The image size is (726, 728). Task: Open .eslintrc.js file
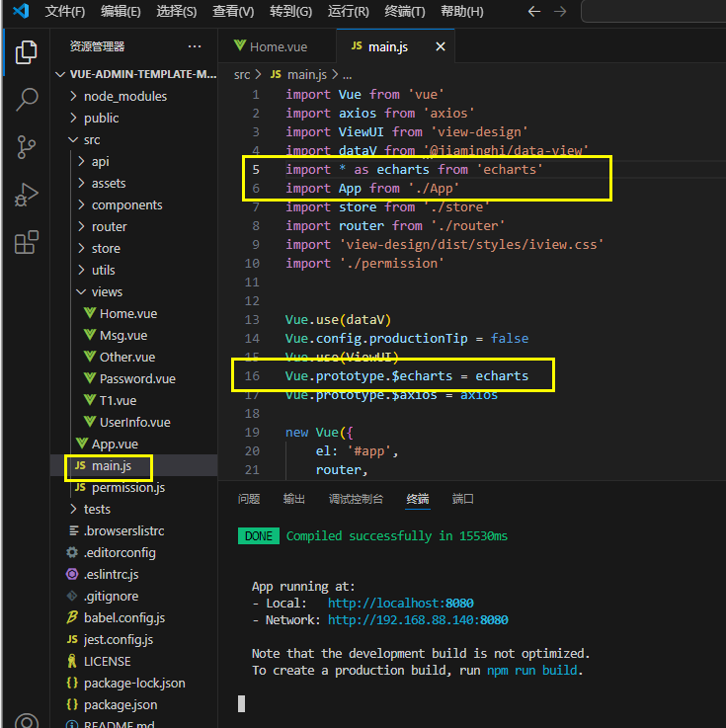point(134,575)
